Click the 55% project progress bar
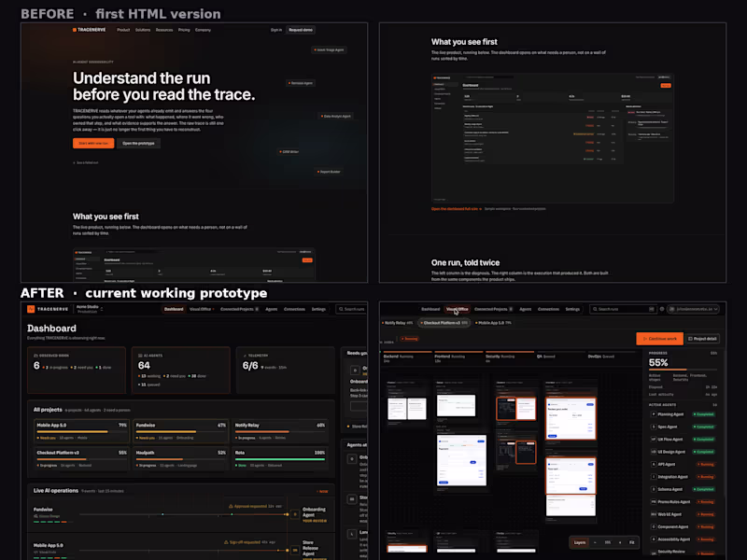Screen dimensions: 747x560 683,370
